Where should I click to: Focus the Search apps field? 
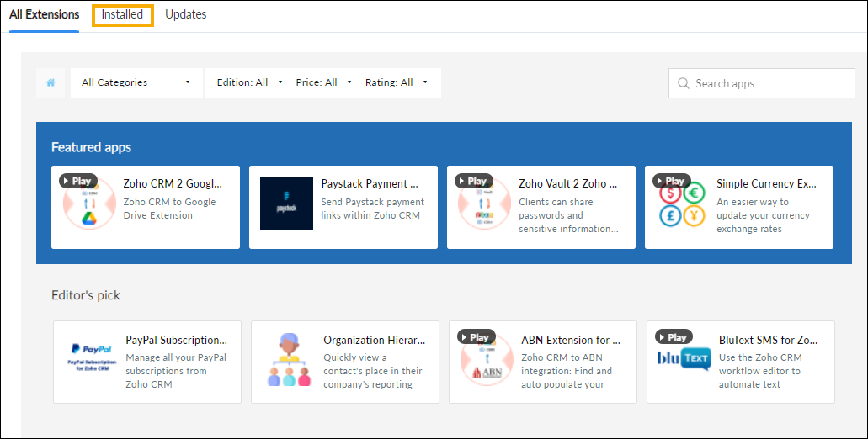pyautogui.click(x=762, y=83)
